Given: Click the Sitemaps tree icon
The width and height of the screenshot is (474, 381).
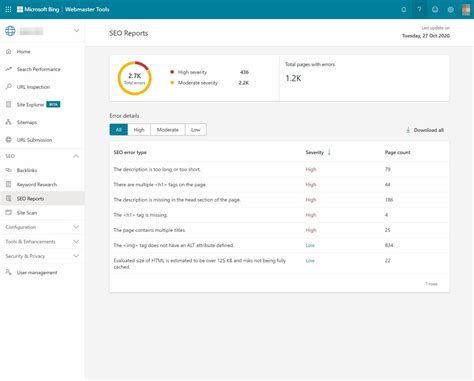Looking at the screenshot, I should coord(9,122).
